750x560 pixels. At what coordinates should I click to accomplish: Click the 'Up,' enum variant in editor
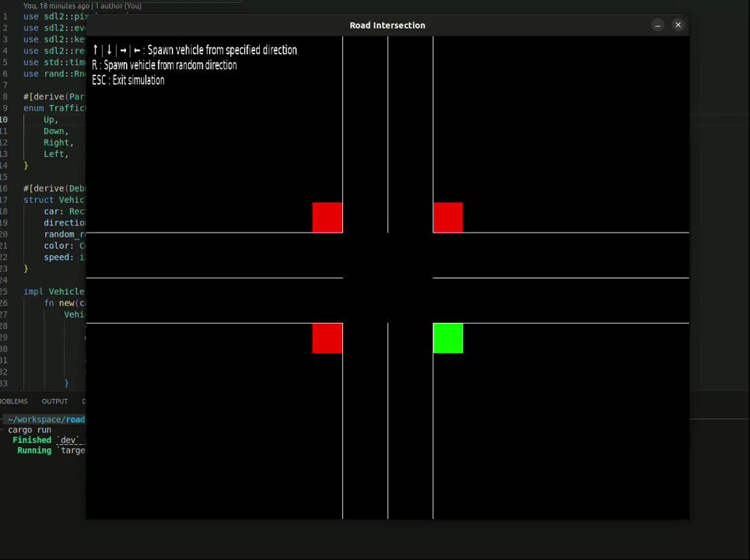[51, 120]
